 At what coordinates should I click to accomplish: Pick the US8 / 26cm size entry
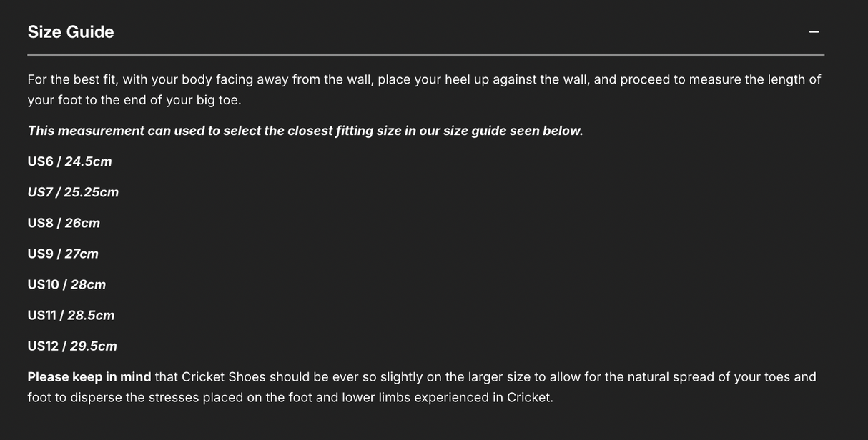pos(64,223)
